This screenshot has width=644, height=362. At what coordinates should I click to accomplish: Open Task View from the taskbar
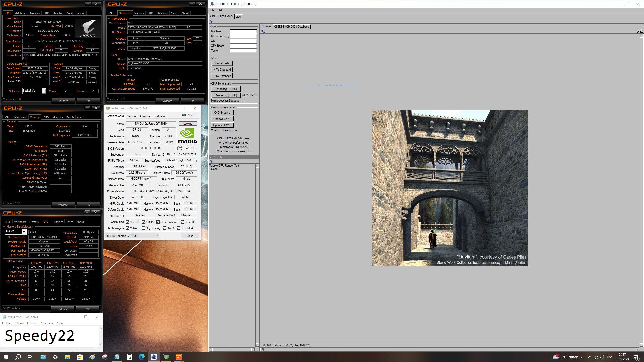click(30, 357)
